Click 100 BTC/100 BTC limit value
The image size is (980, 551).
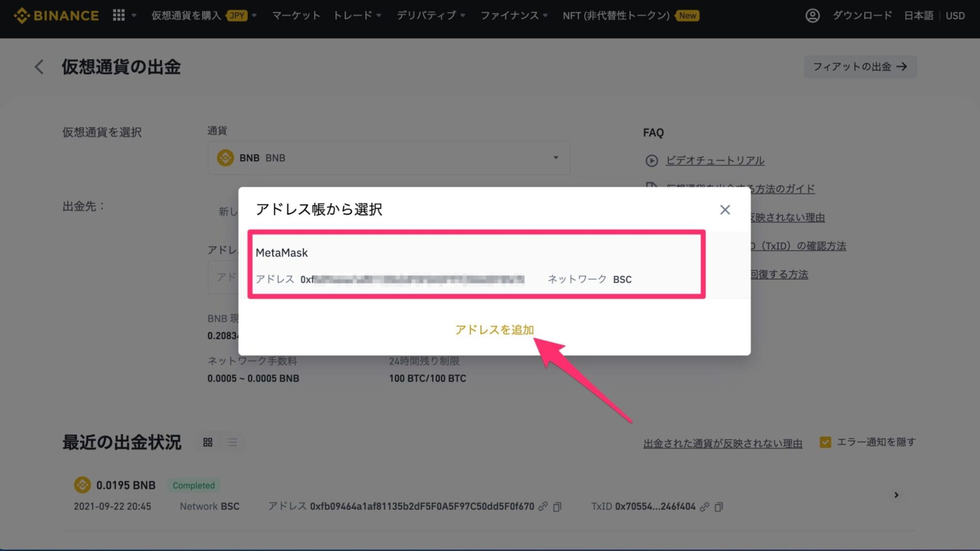point(428,378)
